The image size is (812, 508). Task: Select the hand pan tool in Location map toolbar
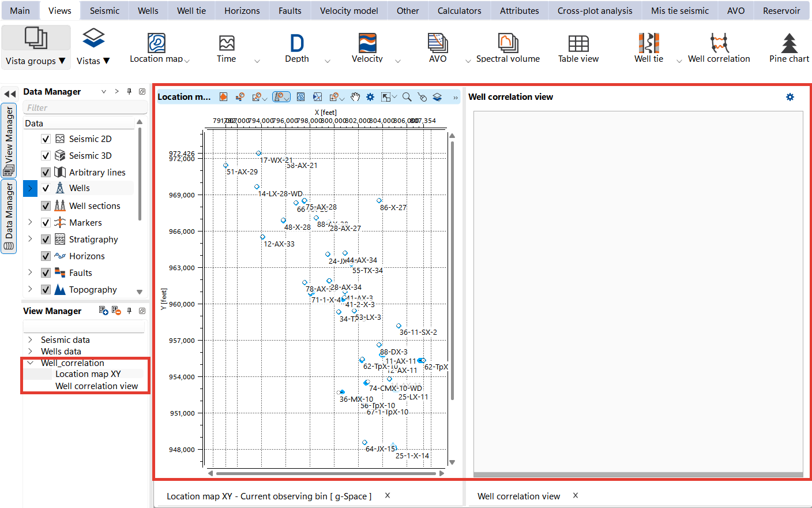[x=356, y=97]
